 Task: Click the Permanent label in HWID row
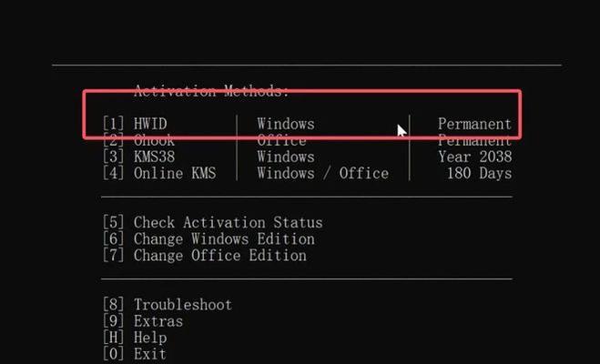tap(474, 124)
